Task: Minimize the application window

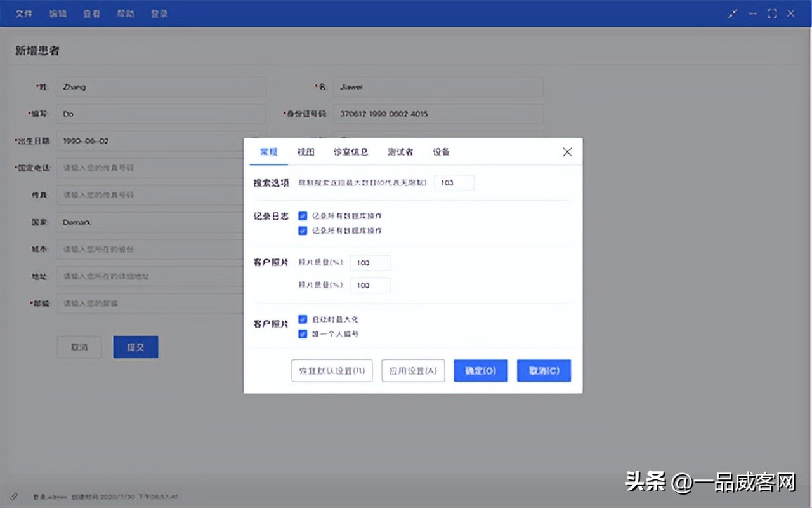Action: tap(752, 13)
